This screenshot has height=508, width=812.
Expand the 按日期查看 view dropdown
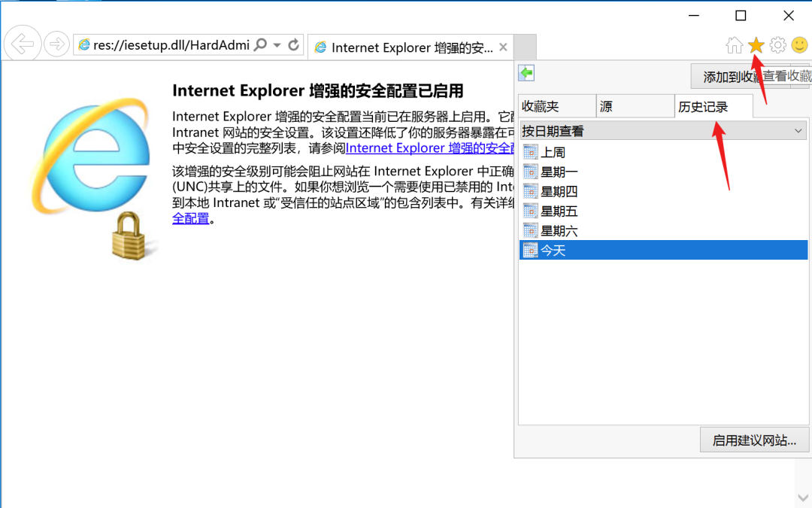tap(663, 131)
